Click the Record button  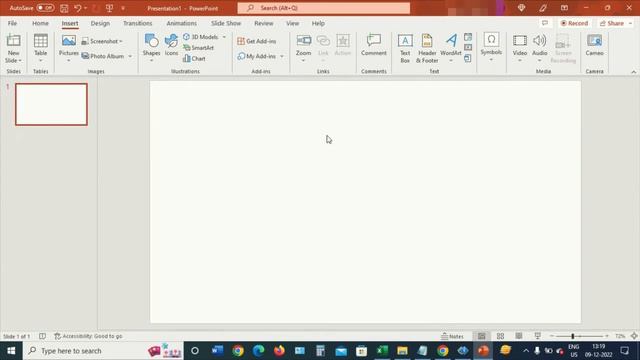[x=574, y=23]
